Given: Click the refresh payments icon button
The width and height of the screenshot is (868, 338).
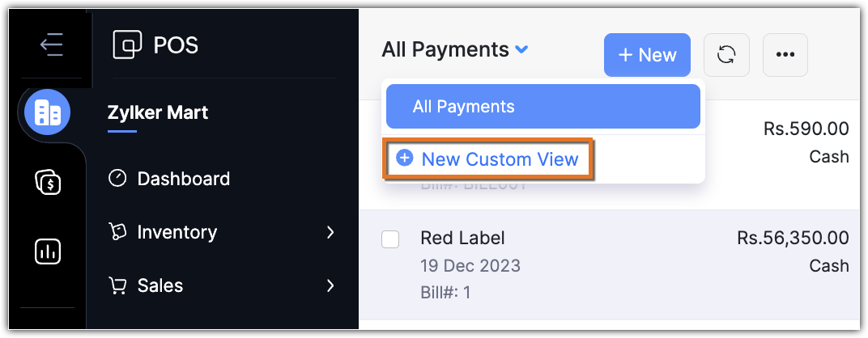Looking at the screenshot, I should (726, 55).
